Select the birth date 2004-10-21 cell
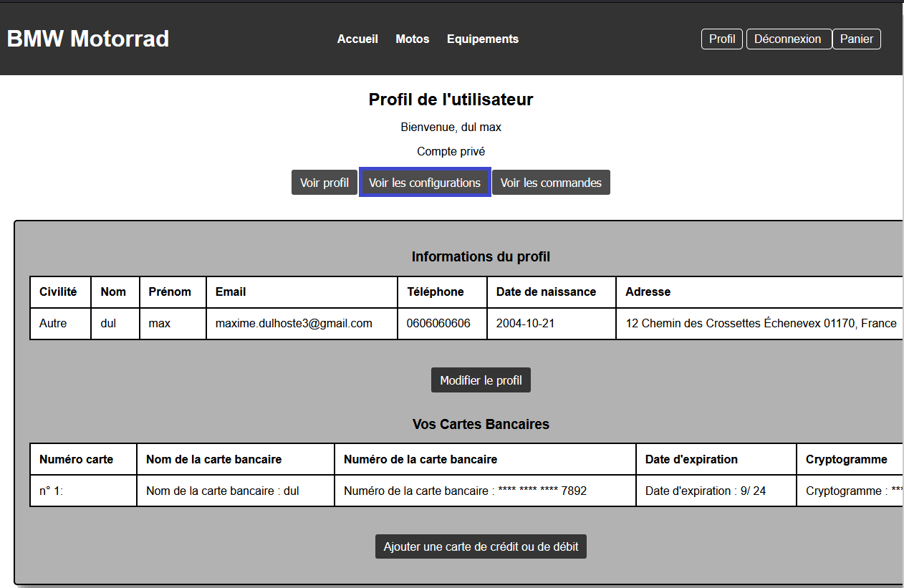Viewport: 904px width, 588px height. point(525,323)
